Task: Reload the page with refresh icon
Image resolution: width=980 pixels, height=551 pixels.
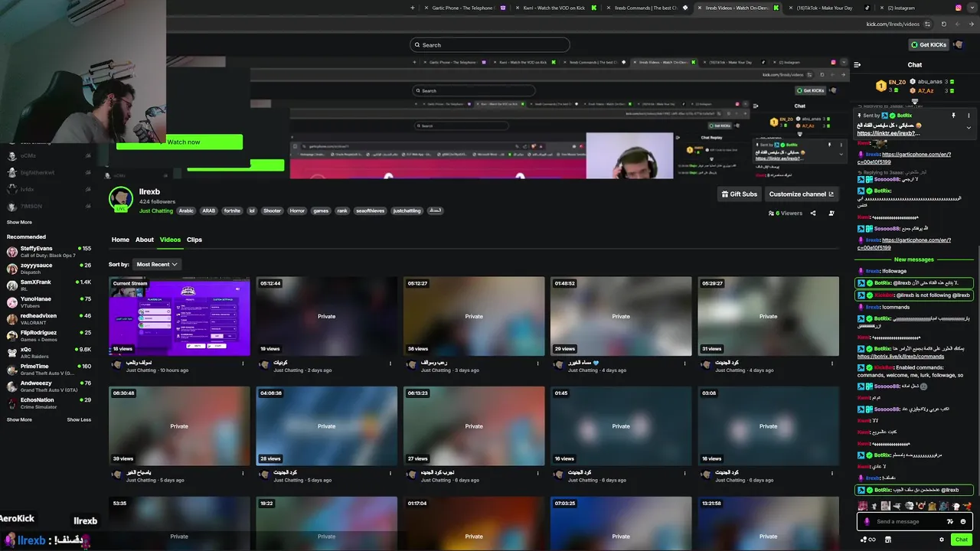Action: click(943, 24)
